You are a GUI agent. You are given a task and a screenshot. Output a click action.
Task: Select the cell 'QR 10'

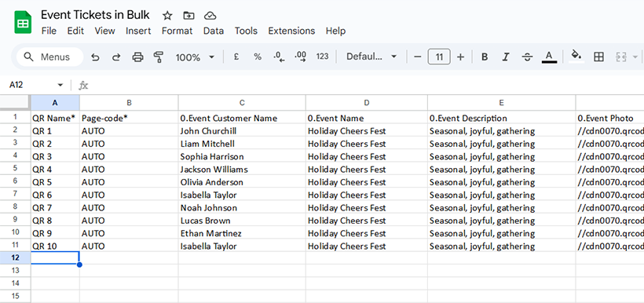[x=55, y=246]
